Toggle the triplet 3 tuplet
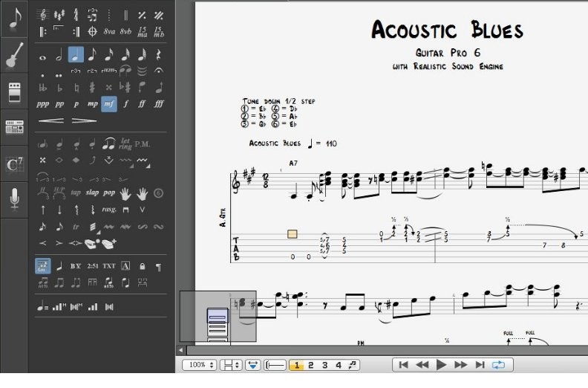 [76, 71]
